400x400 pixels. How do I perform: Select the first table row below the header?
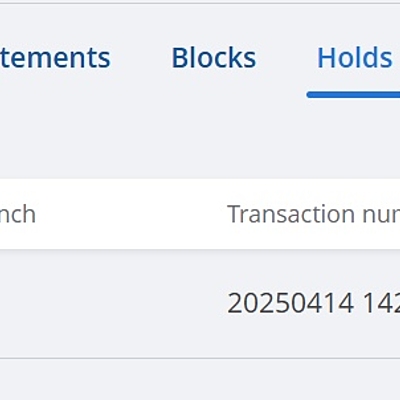(200, 304)
